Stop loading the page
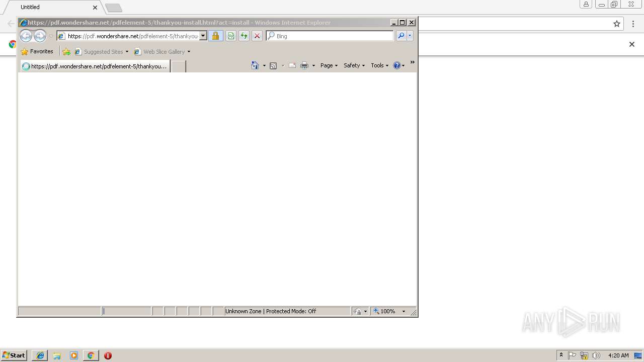 pos(257,36)
